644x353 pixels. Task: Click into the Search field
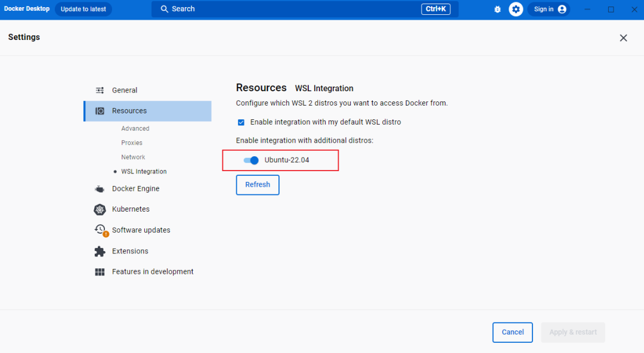click(x=305, y=9)
